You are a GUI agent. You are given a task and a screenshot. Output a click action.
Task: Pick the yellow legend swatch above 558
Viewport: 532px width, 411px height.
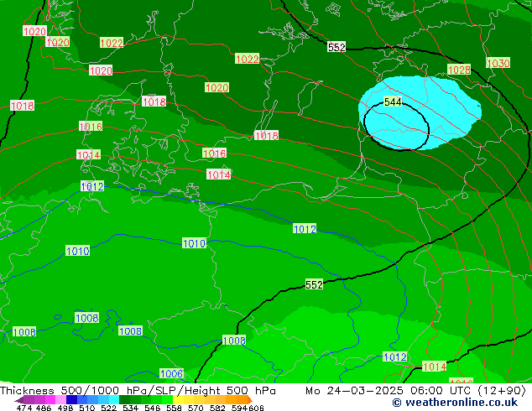178,399
